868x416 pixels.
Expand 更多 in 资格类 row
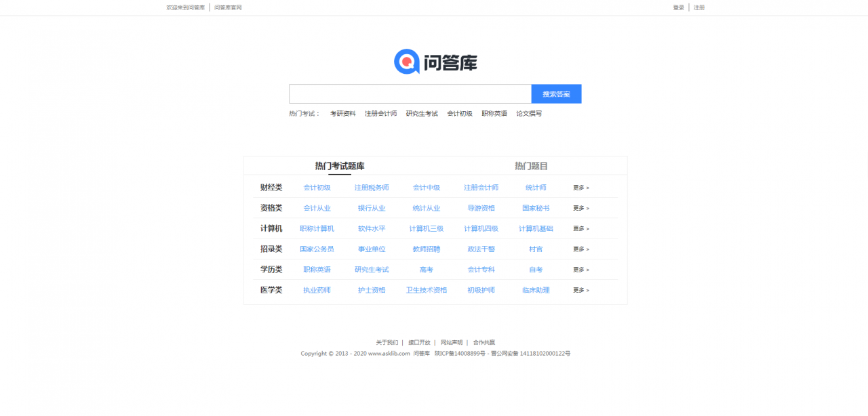point(581,208)
